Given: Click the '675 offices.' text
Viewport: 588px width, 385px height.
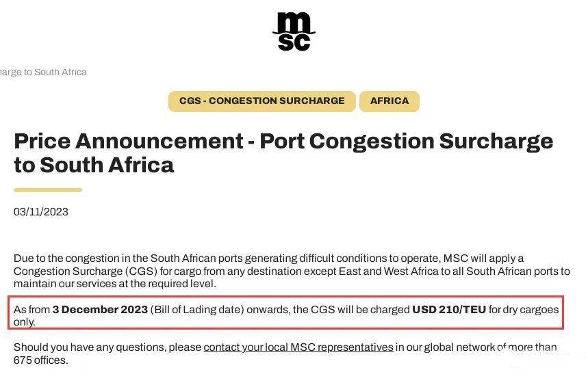Looking at the screenshot, I should (41, 360).
